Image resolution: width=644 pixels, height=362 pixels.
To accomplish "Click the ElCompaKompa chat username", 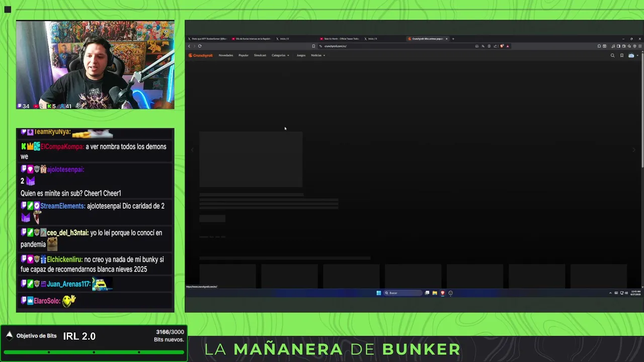I will (x=62, y=147).
